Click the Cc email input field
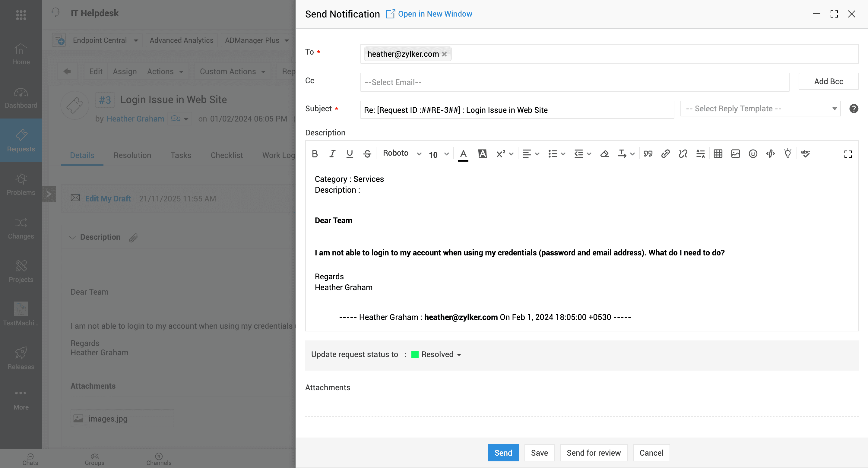 (575, 82)
